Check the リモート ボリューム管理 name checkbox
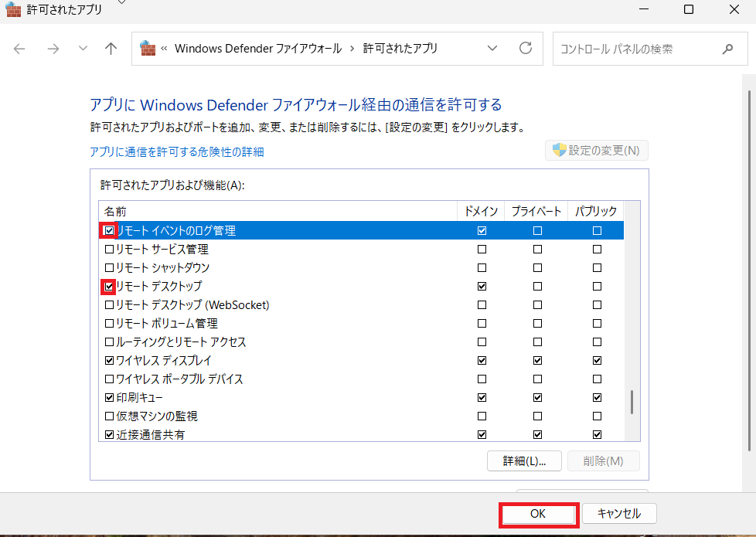 (x=110, y=324)
